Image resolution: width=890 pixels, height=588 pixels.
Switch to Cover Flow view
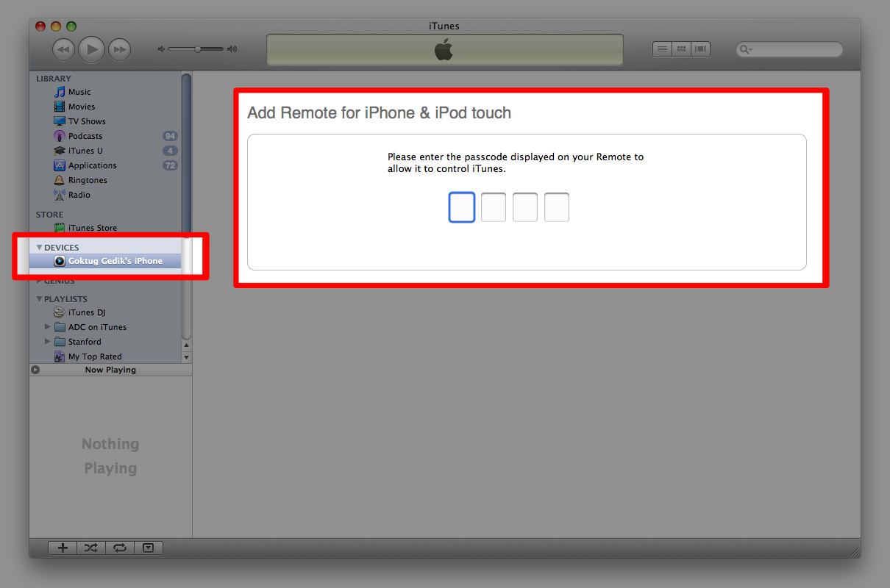pyautogui.click(x=701, y=49)
